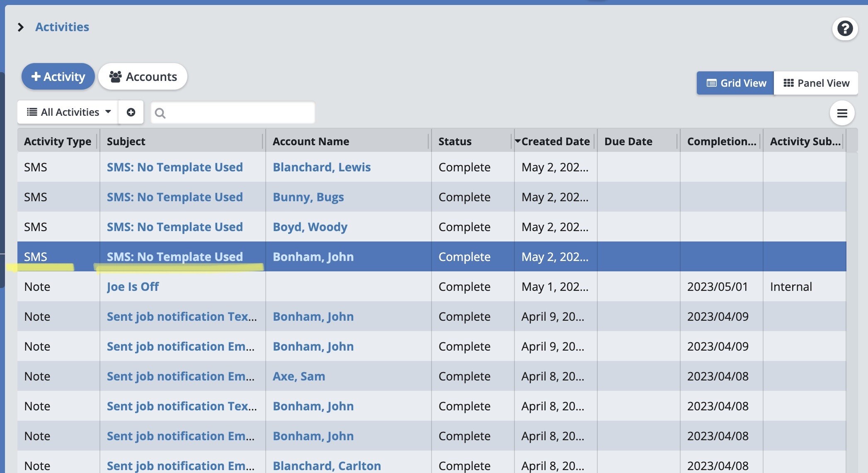Switch to Grid View

(735, 83)
